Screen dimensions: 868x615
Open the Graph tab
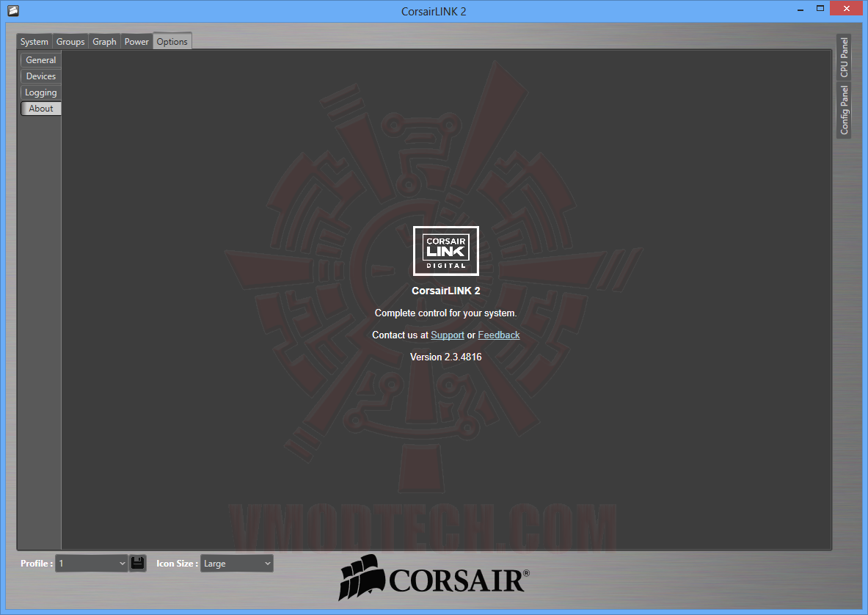(104, 42)
